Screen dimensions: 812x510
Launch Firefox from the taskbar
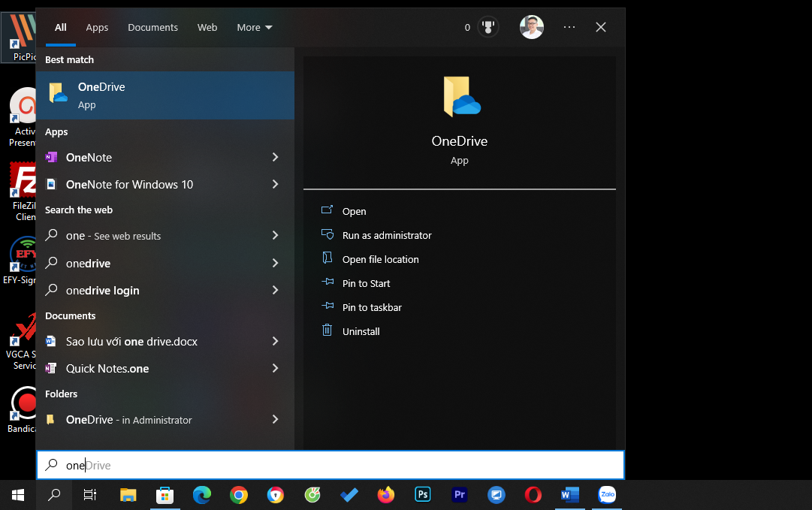386,495
